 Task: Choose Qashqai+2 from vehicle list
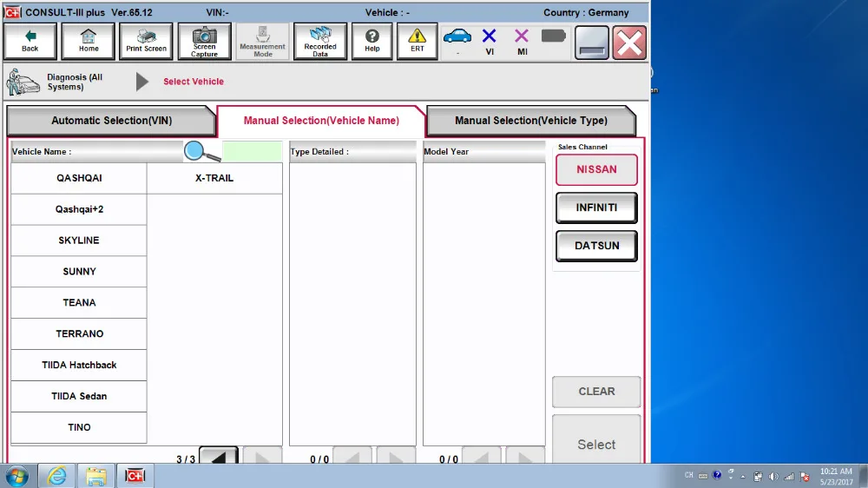pos(79,209)
